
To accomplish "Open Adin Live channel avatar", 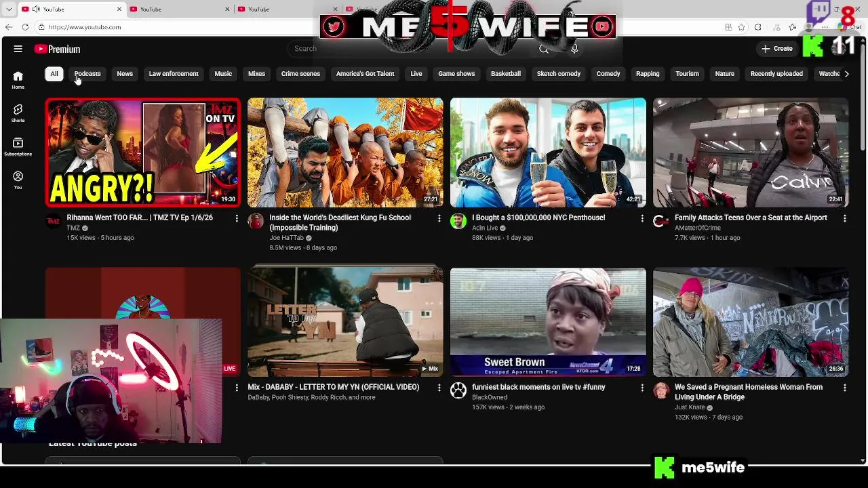I will (x=458, y=222).
